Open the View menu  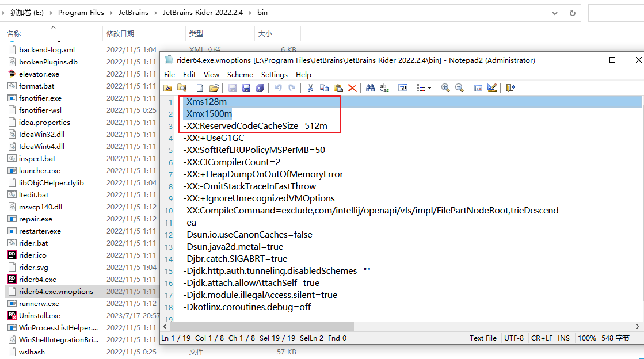(x=212, y=75)
